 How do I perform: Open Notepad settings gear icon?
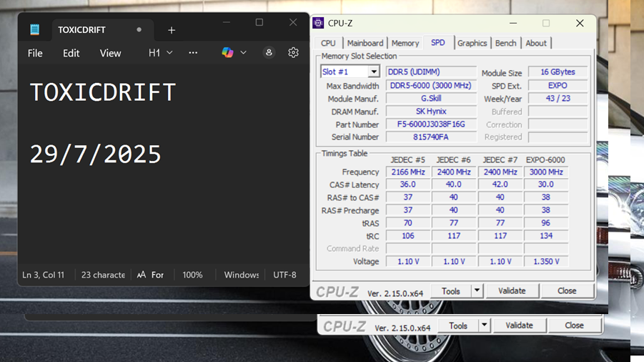293,53
